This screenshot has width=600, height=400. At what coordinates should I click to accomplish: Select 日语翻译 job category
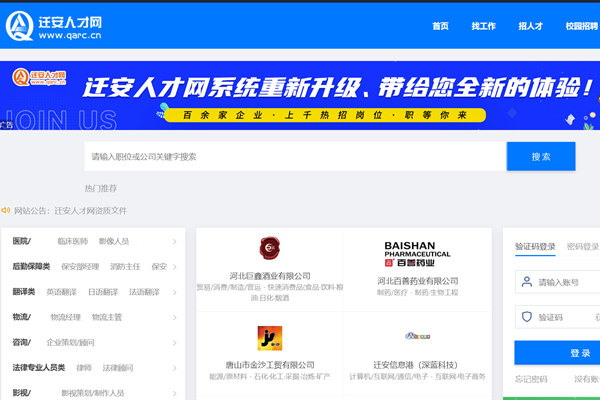[x=103, y=292]
